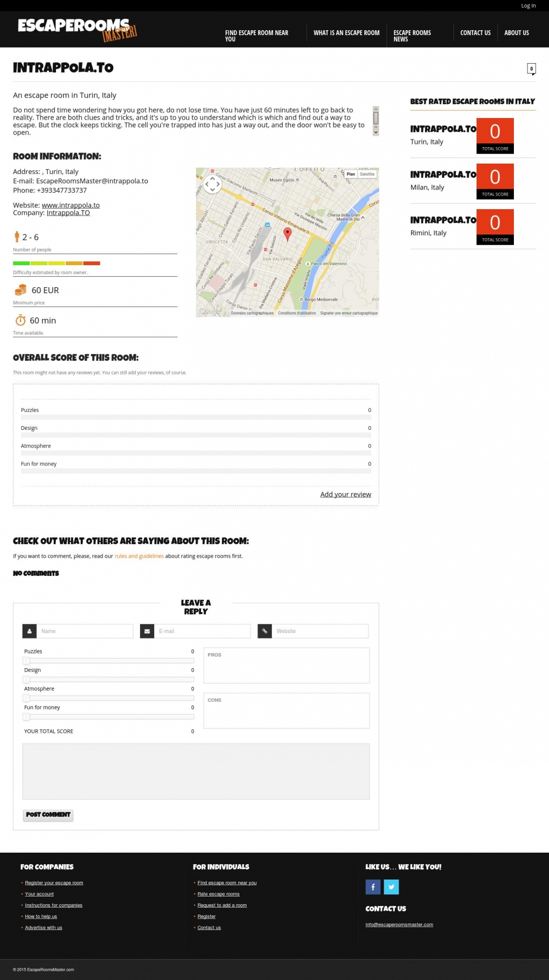Image resolution: width=549 pixels, height=980 pixels.
Task: Open Escape Rooms News menu item
Action: [x=412, y=36]
